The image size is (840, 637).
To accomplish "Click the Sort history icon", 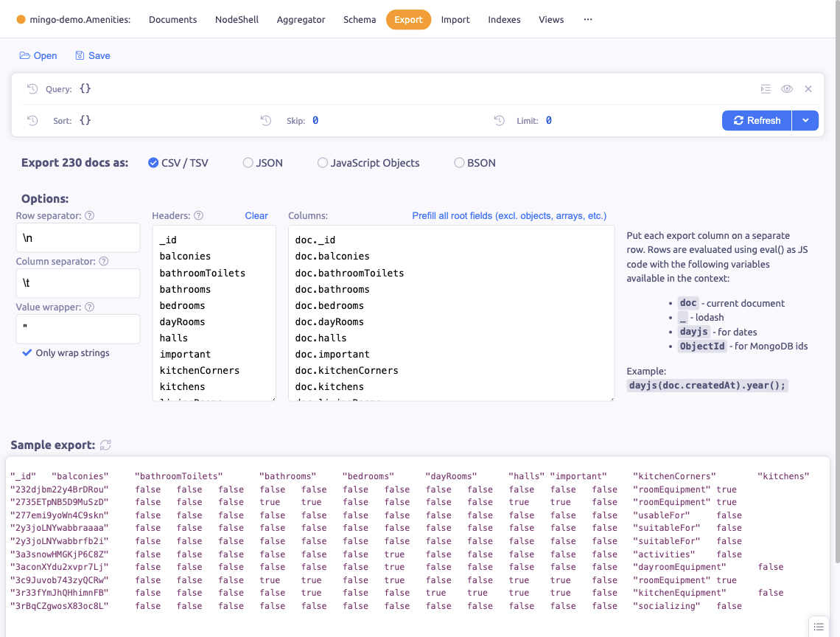I will pyautogui.click(x=32, y=120).
